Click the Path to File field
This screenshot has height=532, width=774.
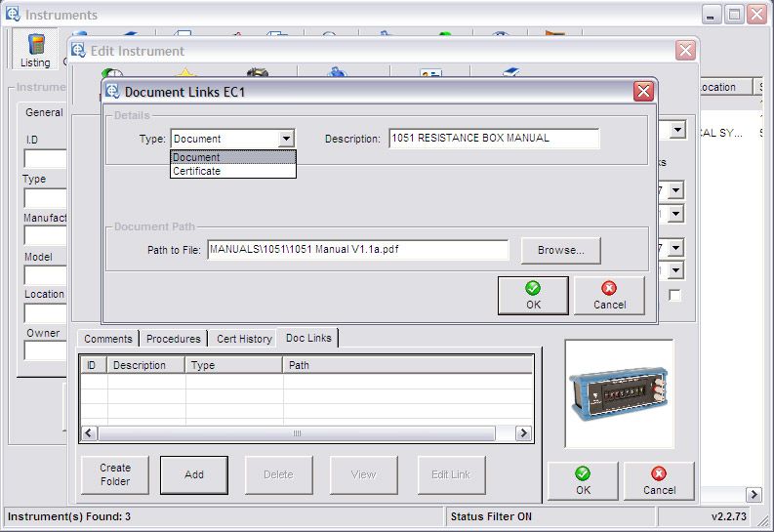pos(358,250)
